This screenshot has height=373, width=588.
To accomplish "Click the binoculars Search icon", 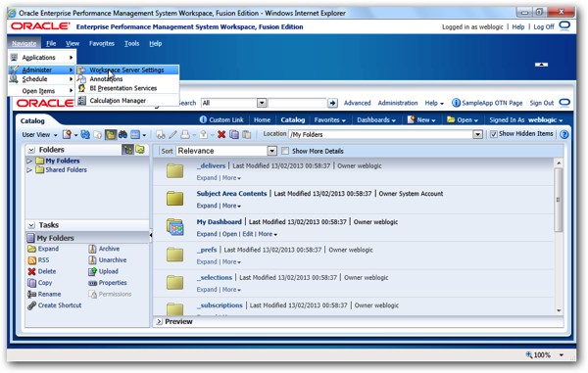I will coord(123,134).
